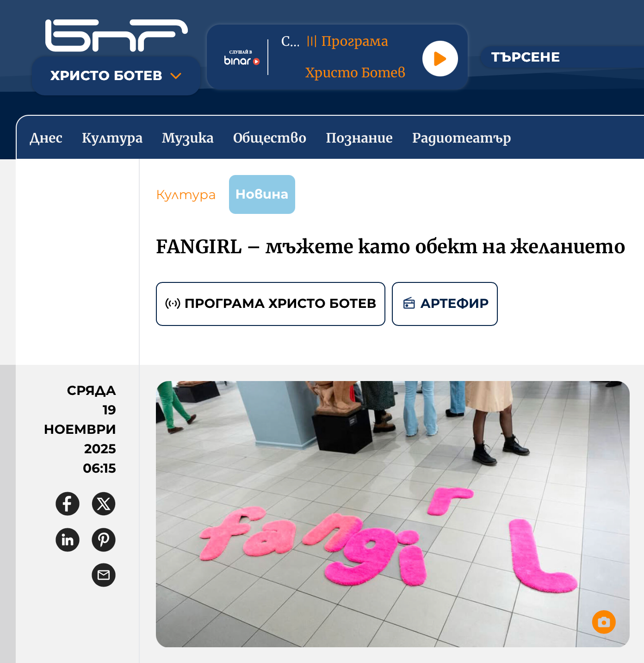Share article on X icon
Screen dimensions: 644x663
(x=104, y=503)
